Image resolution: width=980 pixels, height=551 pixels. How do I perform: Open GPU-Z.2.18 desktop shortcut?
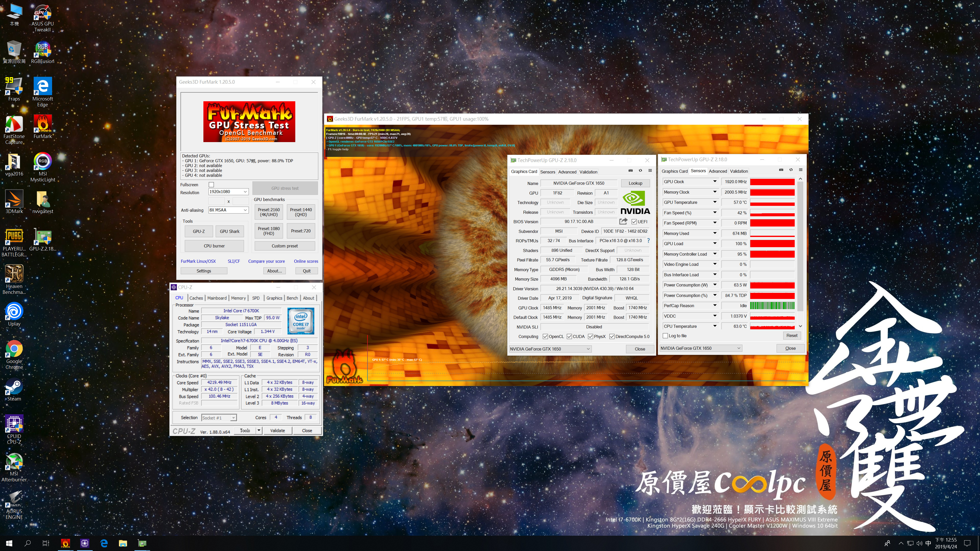click(x=43, y=240)
